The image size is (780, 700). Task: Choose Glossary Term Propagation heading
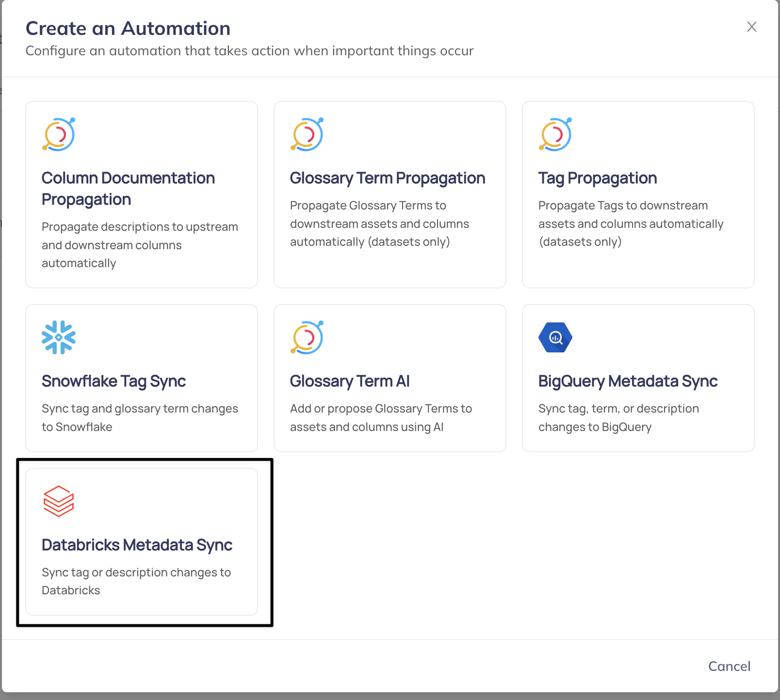tap(388, 178)
